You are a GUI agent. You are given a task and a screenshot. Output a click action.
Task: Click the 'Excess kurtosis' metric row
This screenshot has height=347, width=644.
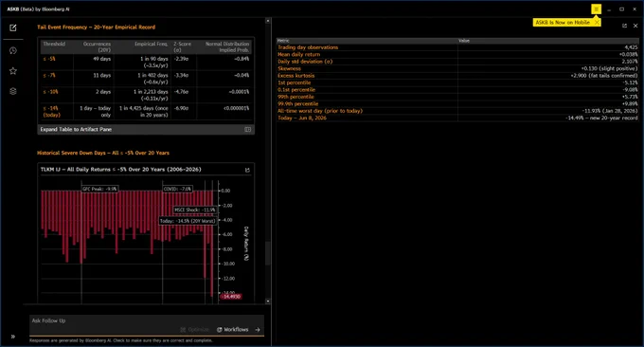457,75
